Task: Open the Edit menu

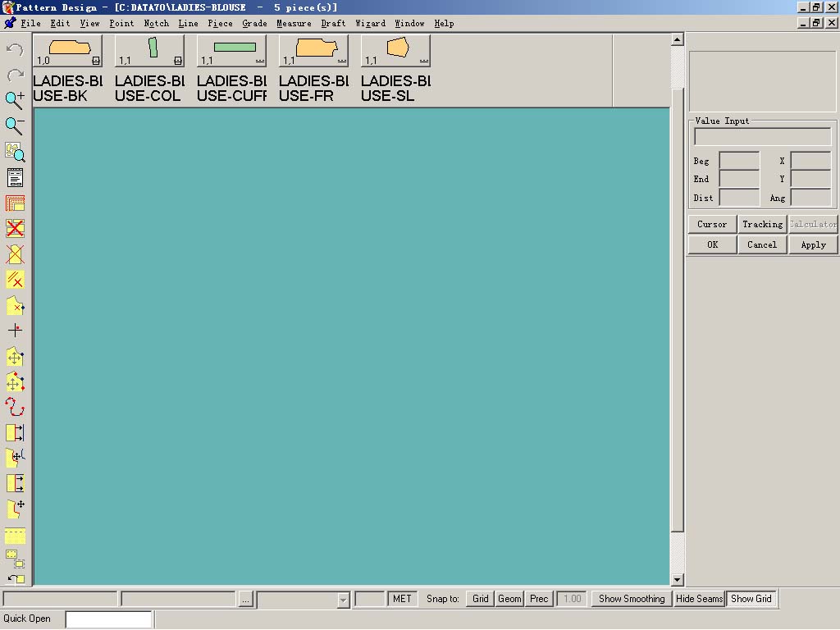Action: pos(60,23)
